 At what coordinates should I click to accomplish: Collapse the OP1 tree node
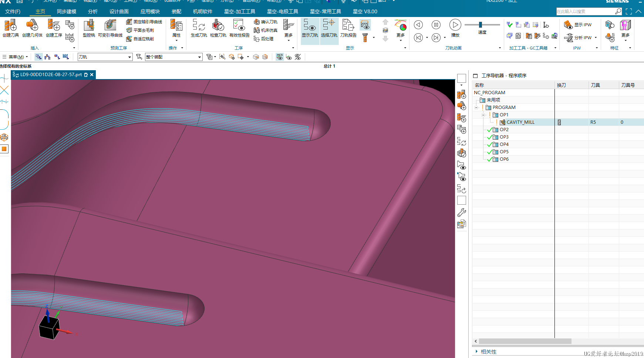click(483, 115)
